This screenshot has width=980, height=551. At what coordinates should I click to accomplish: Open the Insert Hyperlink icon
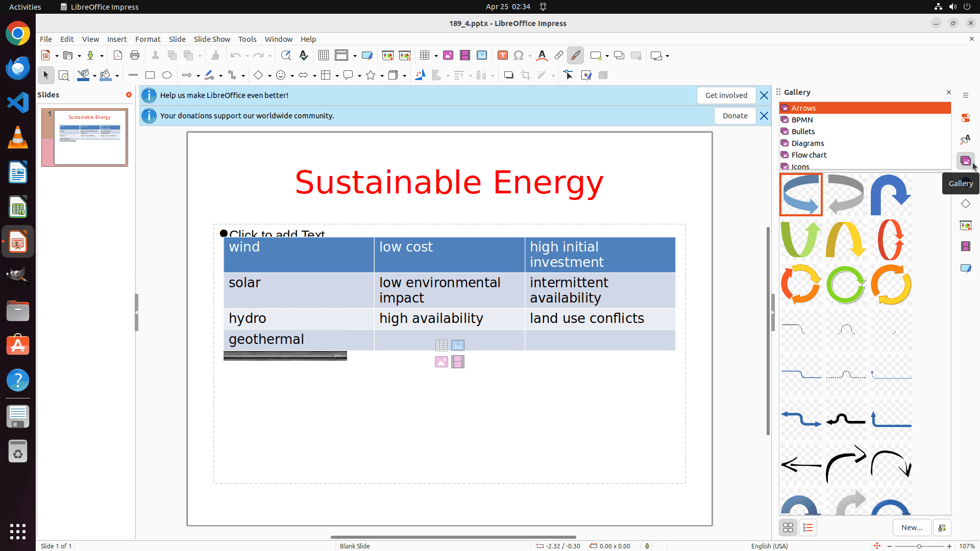click(559, 56)
